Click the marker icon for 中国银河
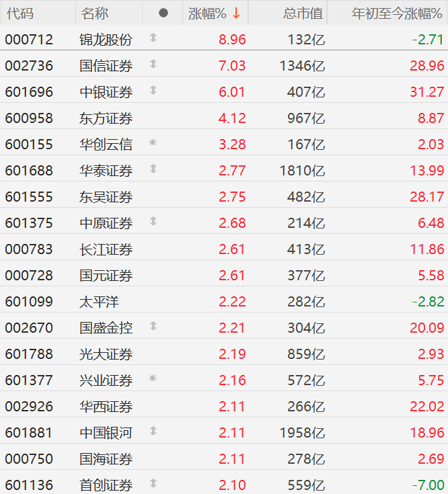 coord(153,431)
